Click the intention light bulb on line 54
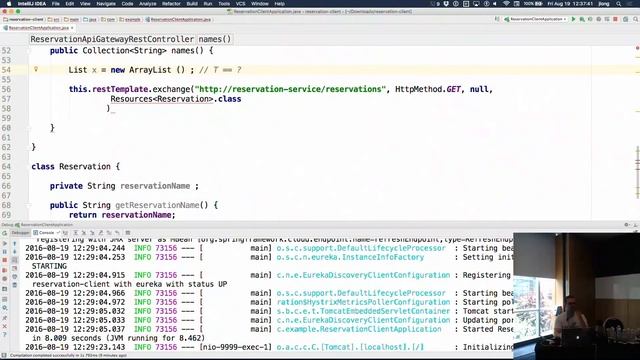The width and height of the screenshot is (640, 360). coord(36,69)
